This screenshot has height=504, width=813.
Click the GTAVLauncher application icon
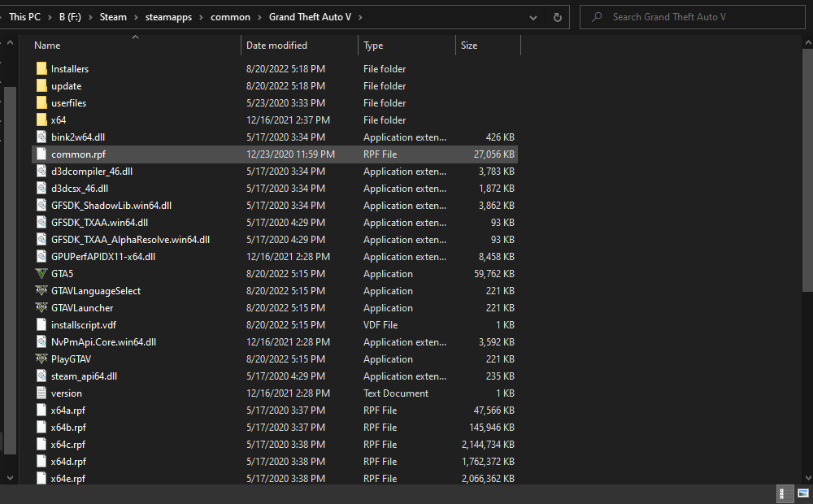tap(41, 308)
